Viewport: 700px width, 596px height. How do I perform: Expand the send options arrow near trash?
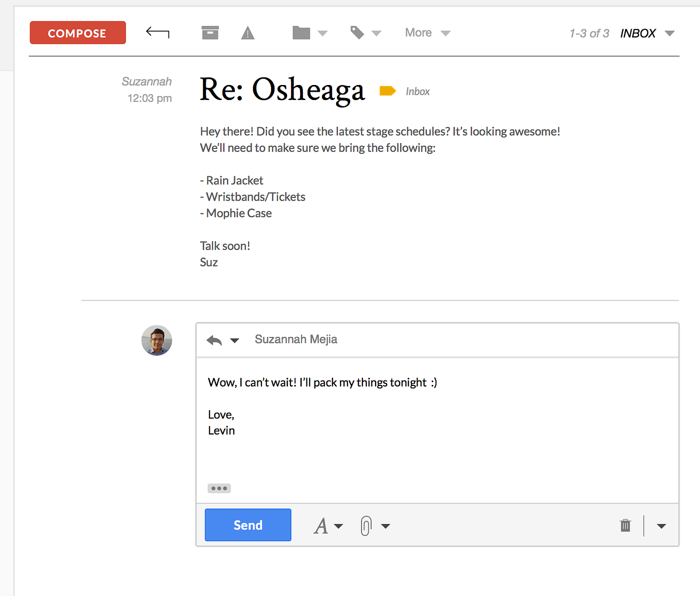pos(661,525)
